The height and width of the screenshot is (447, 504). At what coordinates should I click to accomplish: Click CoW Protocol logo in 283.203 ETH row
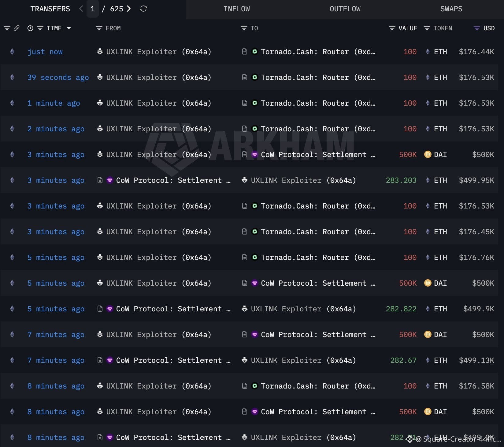click(110, 180)
